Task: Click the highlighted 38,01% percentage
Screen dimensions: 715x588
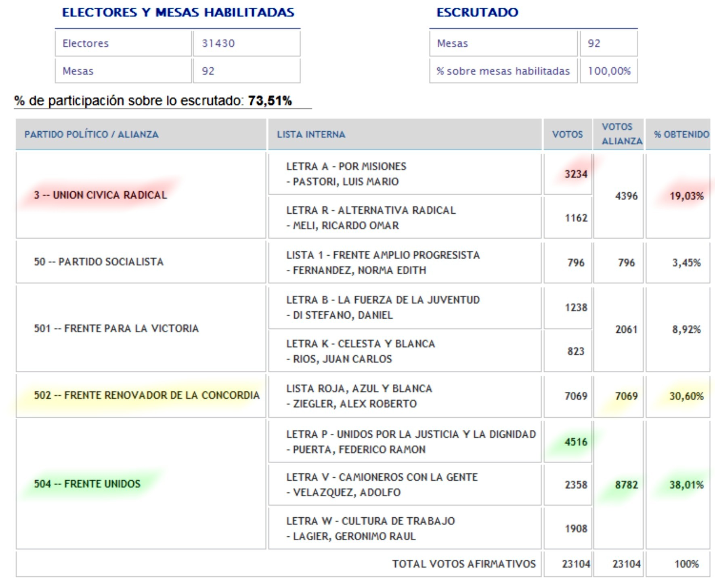Action: tap(686, 485)
